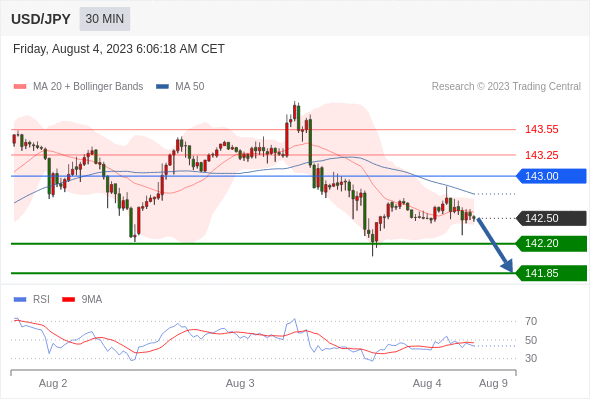Toggle the 9MA legend entry
This screenshot has width=590, height=400.
[x=82, y=300]
